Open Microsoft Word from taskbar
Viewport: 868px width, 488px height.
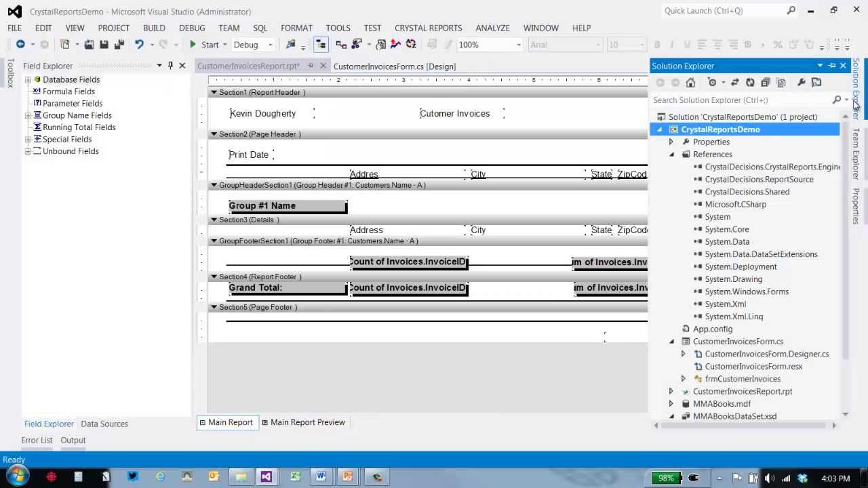[x=320, y=477]
